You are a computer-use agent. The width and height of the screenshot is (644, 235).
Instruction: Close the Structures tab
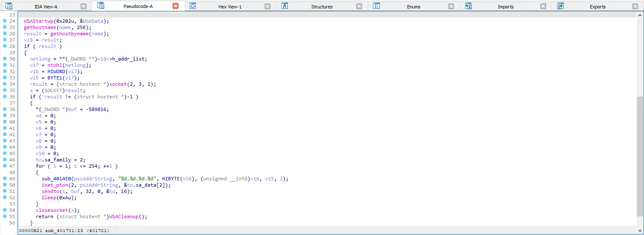click(359, 6)
